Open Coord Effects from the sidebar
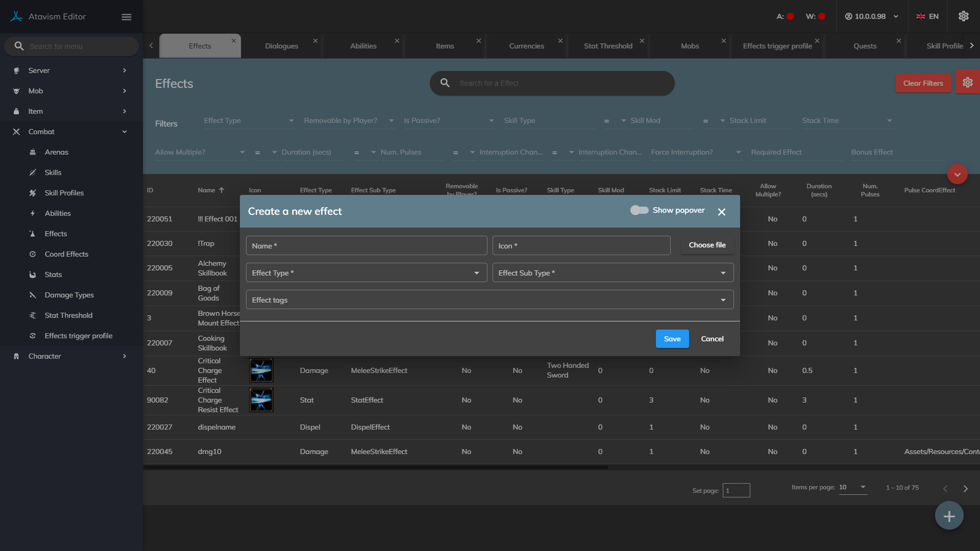Viewport: 980px width, 551px height. (x=66, y=254)
